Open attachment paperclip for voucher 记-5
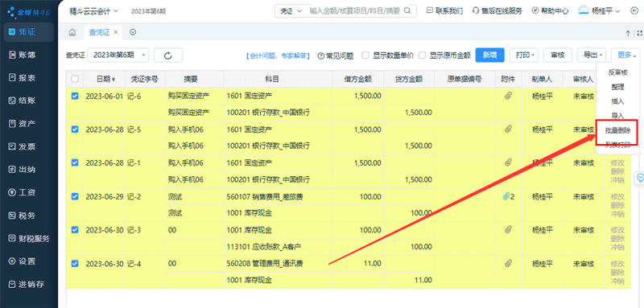This screenshot has height=308, width=644. pyautogui.click(x=508, y=129)
